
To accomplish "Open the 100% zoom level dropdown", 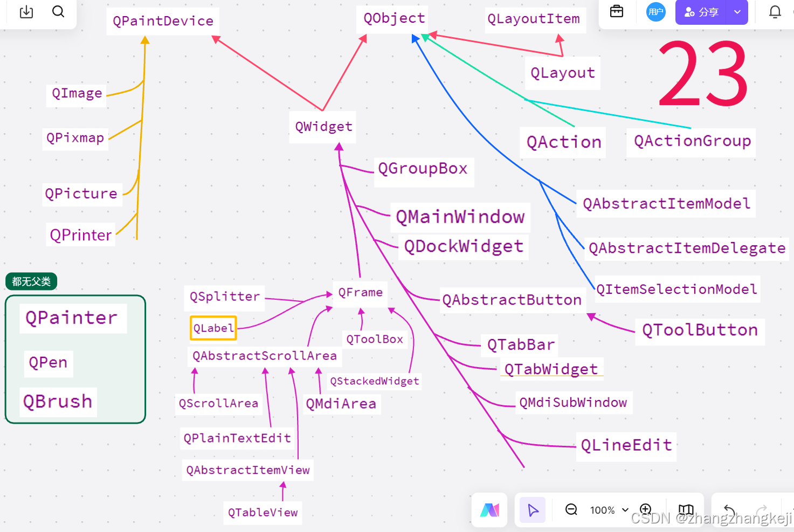I will pos(609,510).
